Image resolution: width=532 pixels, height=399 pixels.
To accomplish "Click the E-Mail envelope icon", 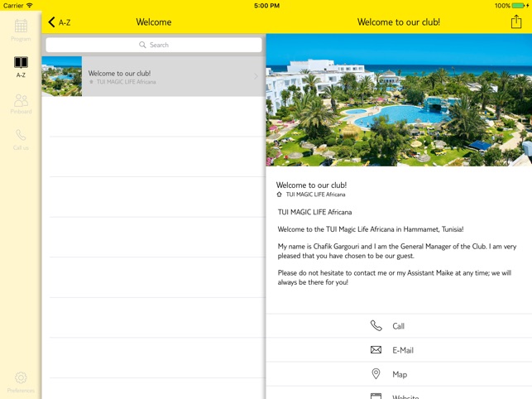I will click(x=376, y=350).
